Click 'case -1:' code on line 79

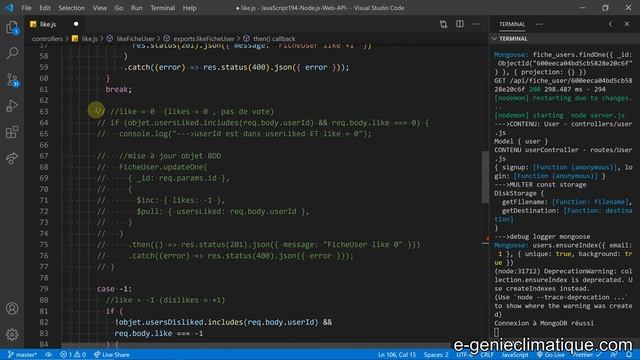point(114,289)
